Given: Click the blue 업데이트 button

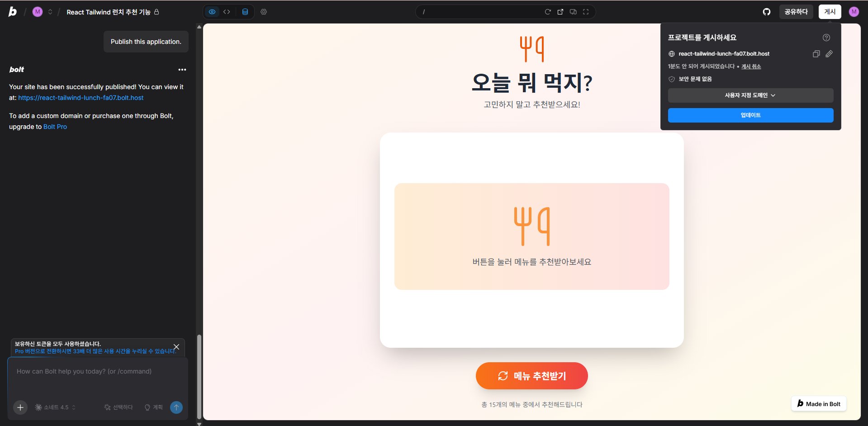Looking at the screenshot, I should click(x=750, y=115).
